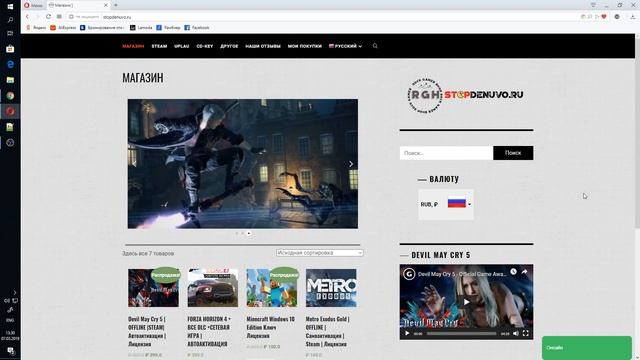This screenshot has height=360, width=640.
Task: Launch Microsoft Store from the taskbar
Action: coord(10,49)
